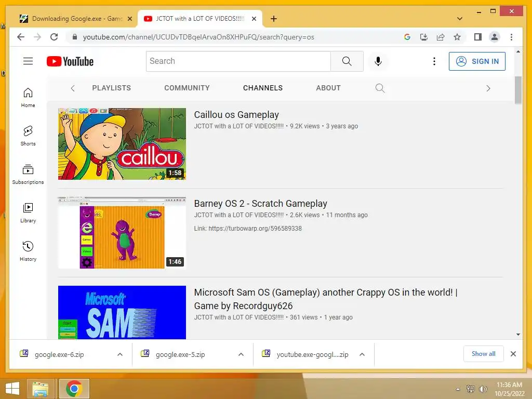Open History in the sidebar

[x=28, y=251]
